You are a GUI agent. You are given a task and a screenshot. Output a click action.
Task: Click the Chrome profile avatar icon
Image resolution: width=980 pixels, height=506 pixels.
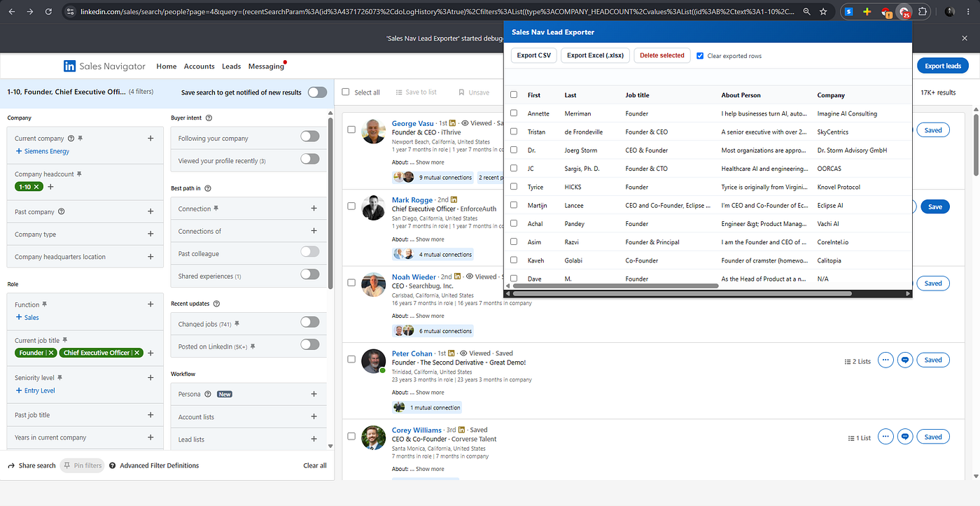tap(950, 12)
